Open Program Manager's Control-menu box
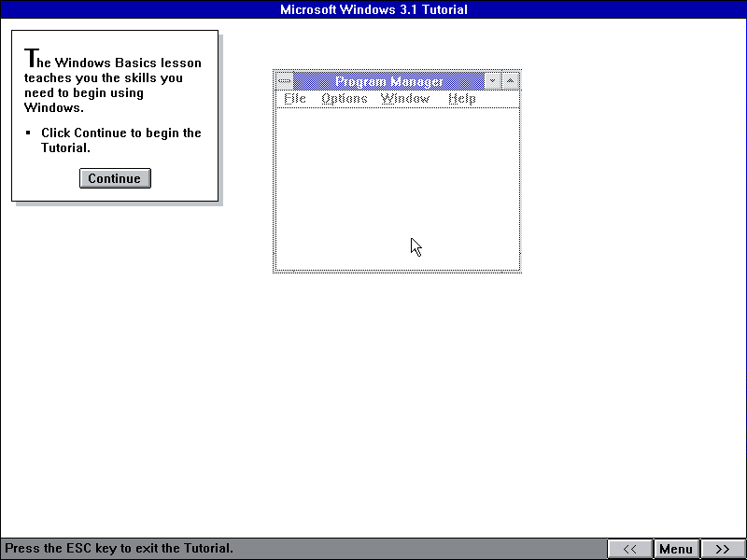The image size is (747, 560). [285, 81]
